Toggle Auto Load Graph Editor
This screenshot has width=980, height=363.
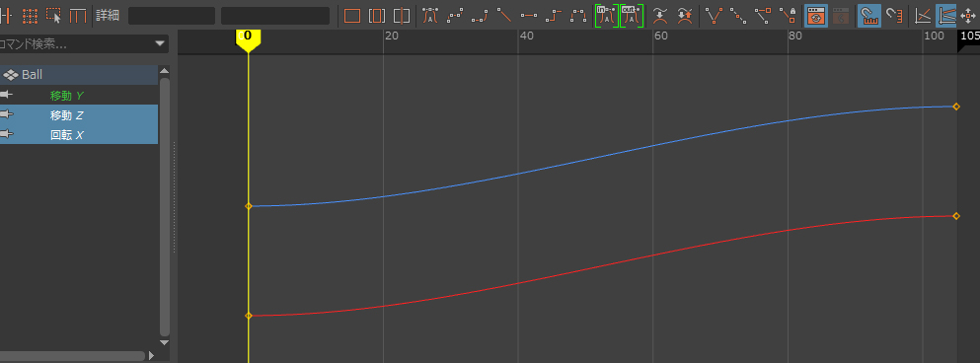[815, 16]
